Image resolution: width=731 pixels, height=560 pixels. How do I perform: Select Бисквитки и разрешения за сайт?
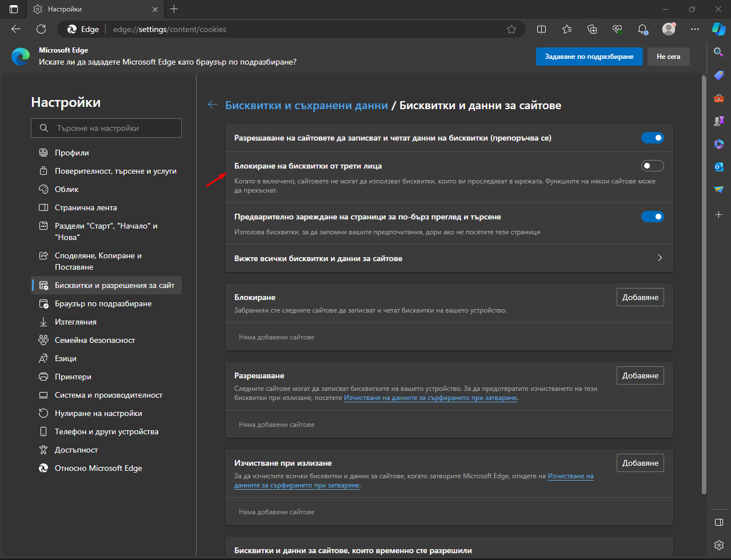(x=106, y=285)
